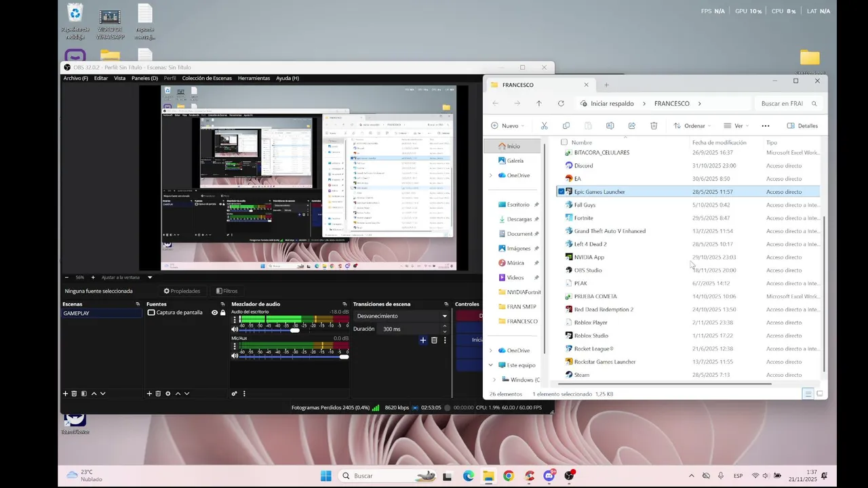Image resolution: width=868 pixels, height=488 pixels.
Task: Mute Mic/Aux speaker icon
Action: (235, 356)
